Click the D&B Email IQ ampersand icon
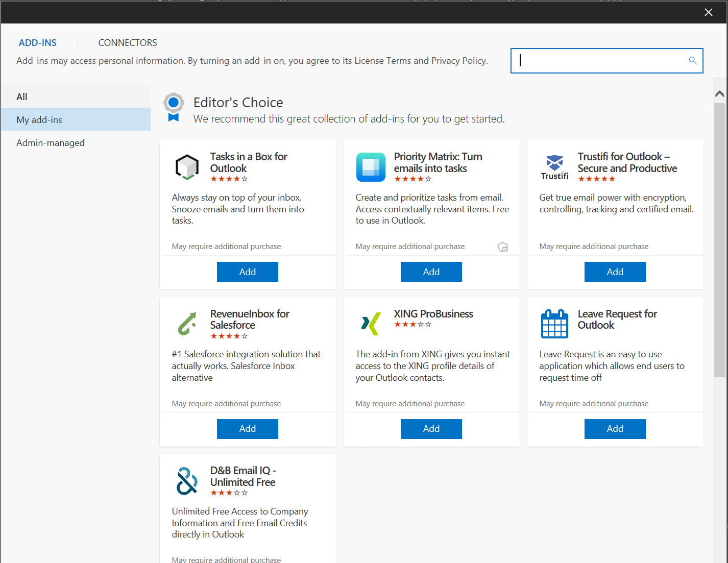 [187, 481]
